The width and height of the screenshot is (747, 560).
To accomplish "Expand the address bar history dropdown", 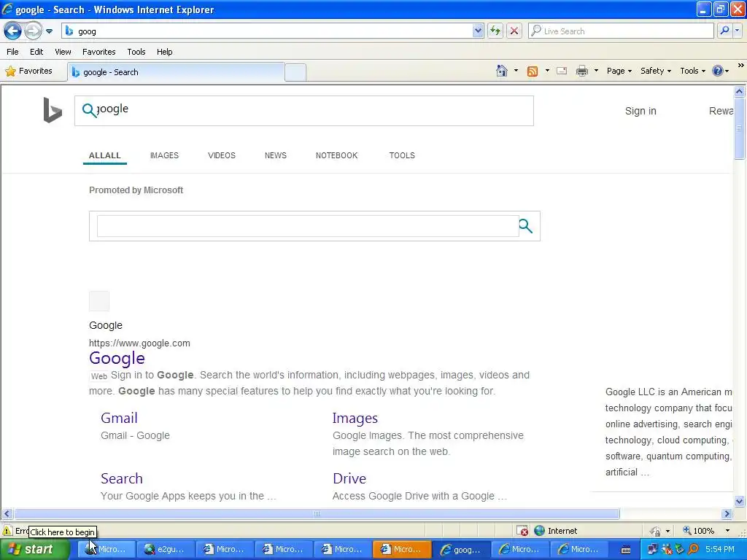I will pyautogui.click(x=478, y=31).
